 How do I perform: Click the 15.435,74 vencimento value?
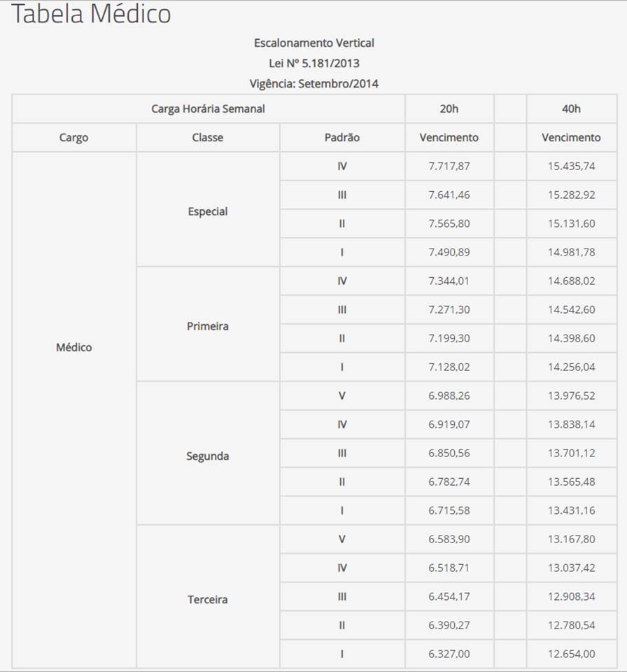point(571,167)
